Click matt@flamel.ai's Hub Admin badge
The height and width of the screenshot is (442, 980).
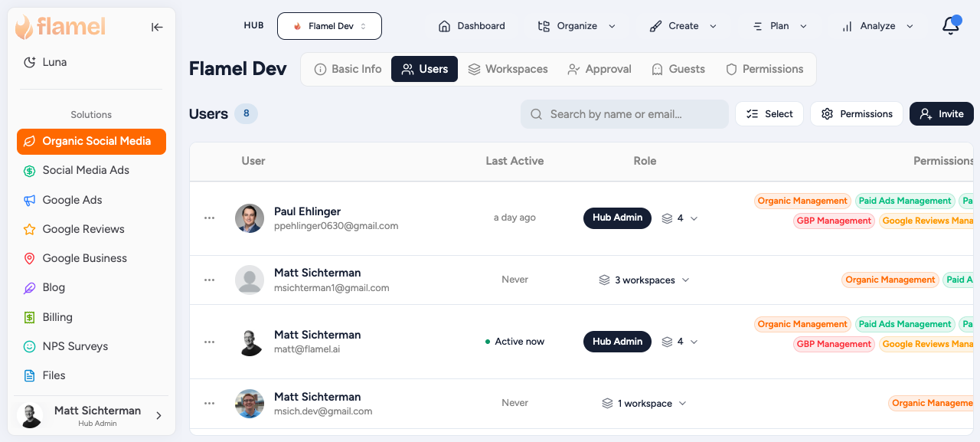click(617, 342)
